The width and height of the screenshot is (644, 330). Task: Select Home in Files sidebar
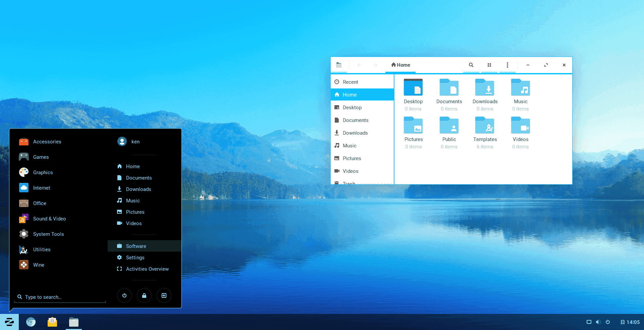coord(362,95)
